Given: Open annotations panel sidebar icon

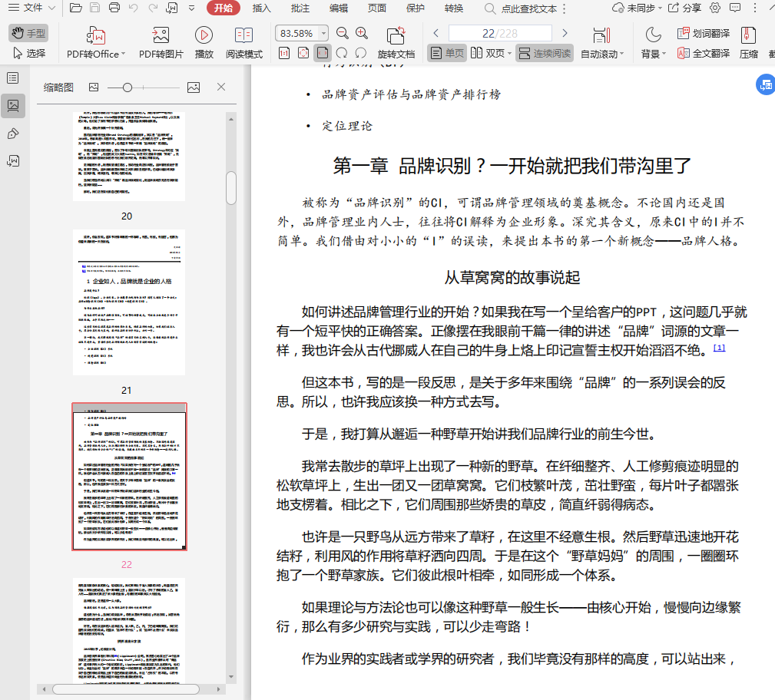Looking at the screenshot, I should [13, 134].
